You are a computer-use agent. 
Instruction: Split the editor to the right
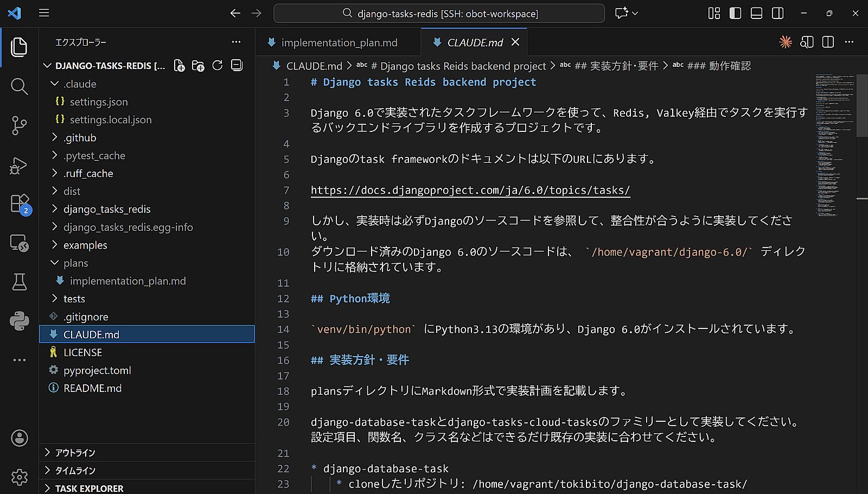coord(828,42)
